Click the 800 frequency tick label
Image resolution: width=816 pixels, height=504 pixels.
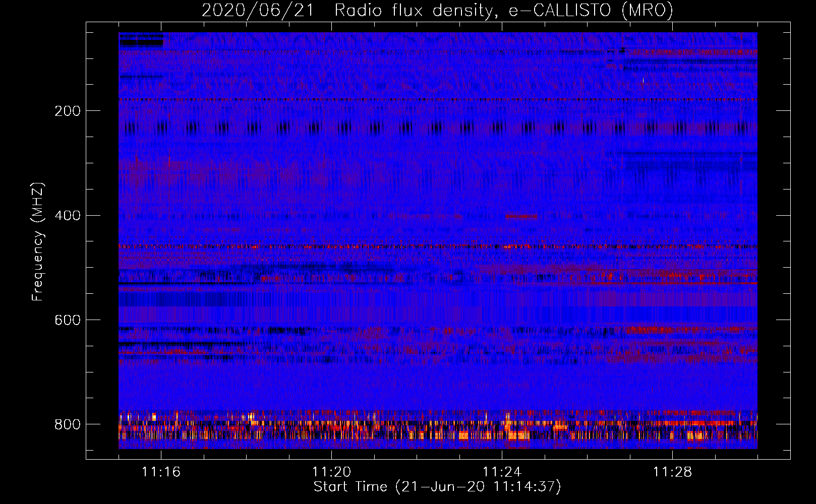(68, 424)
